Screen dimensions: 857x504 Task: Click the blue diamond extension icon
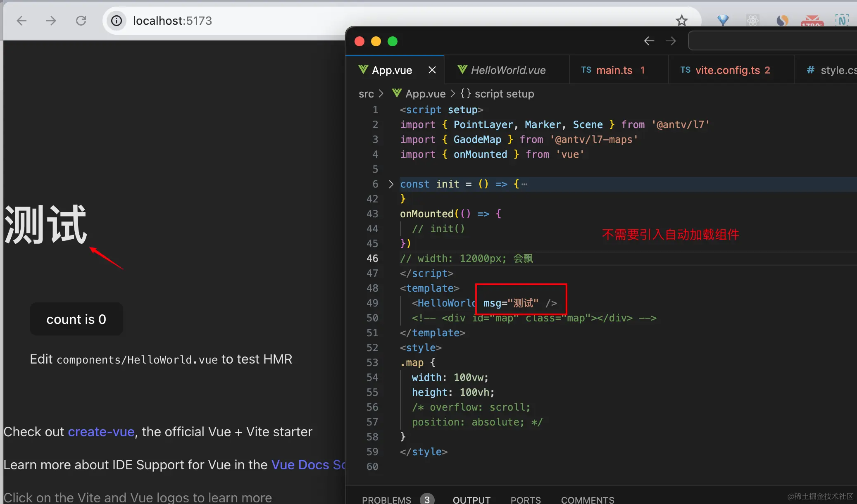723,20
